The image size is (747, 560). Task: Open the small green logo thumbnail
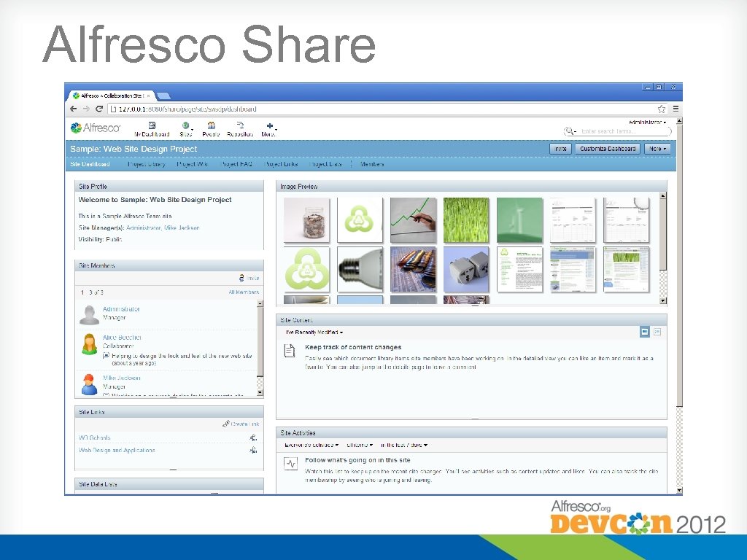point(360,220)
